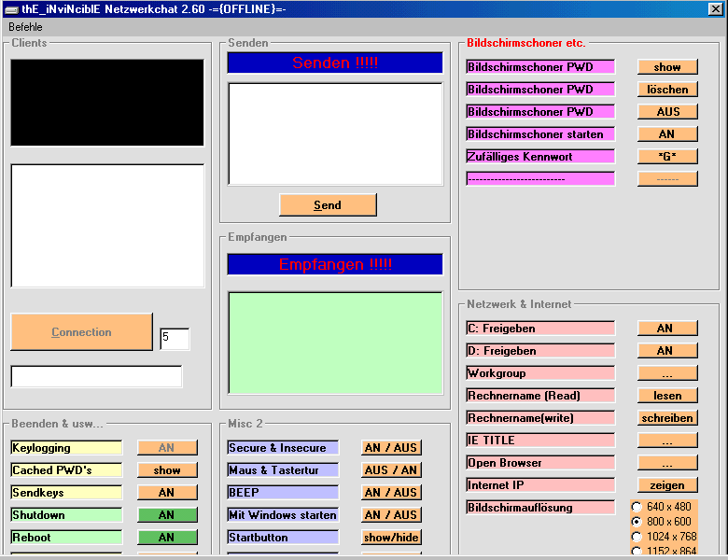Show the Cached PWD's

[168, 470]
